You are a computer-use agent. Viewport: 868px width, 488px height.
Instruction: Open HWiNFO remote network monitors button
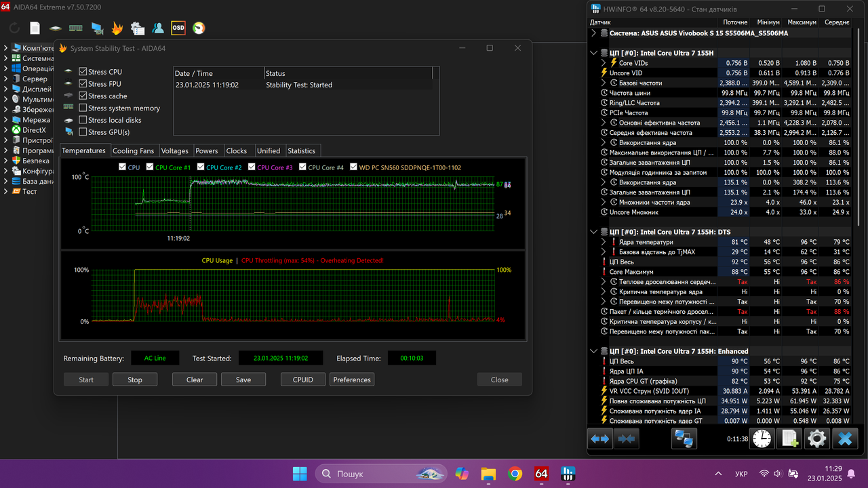[684, 439]
